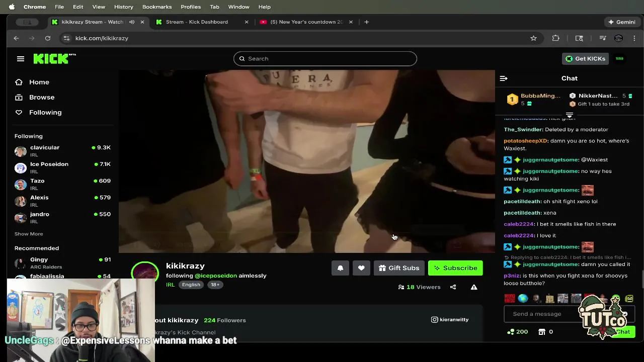
Task: Open the user avatar menu in top right
Action: (620, 59)
